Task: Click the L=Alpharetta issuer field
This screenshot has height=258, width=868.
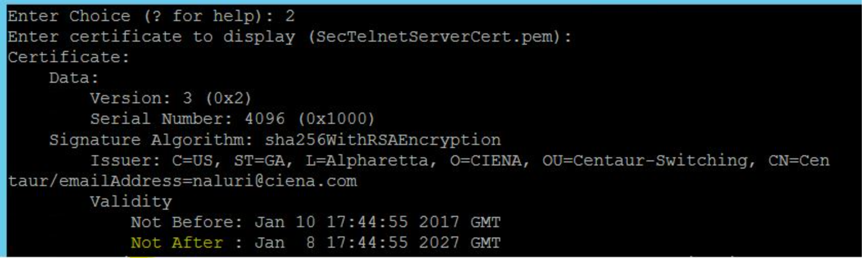Action: coord(367,160)
